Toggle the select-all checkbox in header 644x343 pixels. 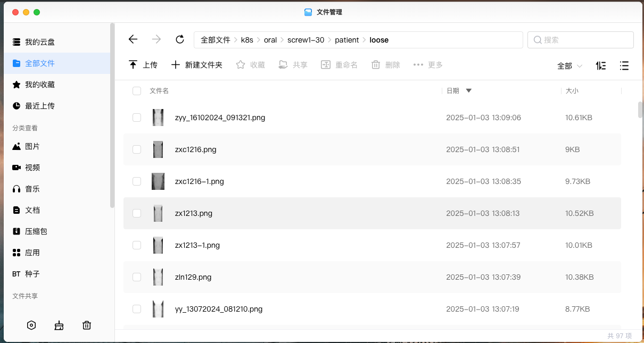137,91
